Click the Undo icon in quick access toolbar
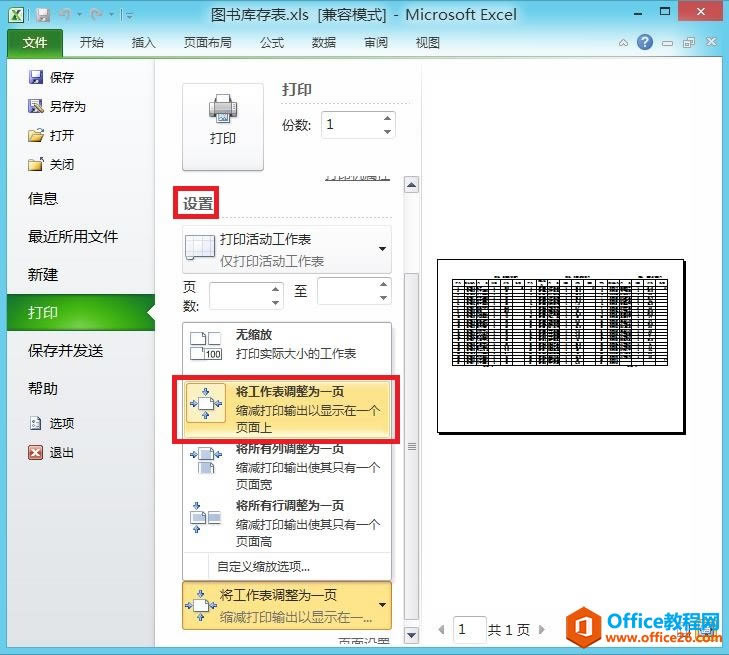 65,15
